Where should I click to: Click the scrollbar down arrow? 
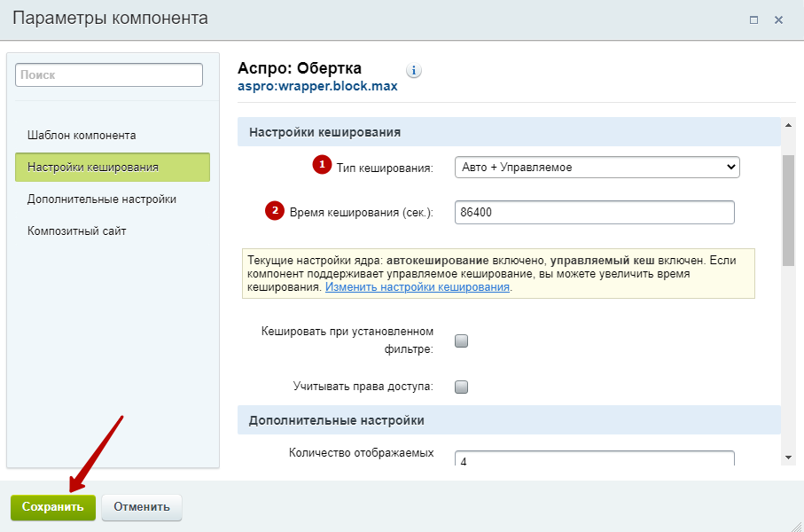pyautogui.click(x=788, y=458)
